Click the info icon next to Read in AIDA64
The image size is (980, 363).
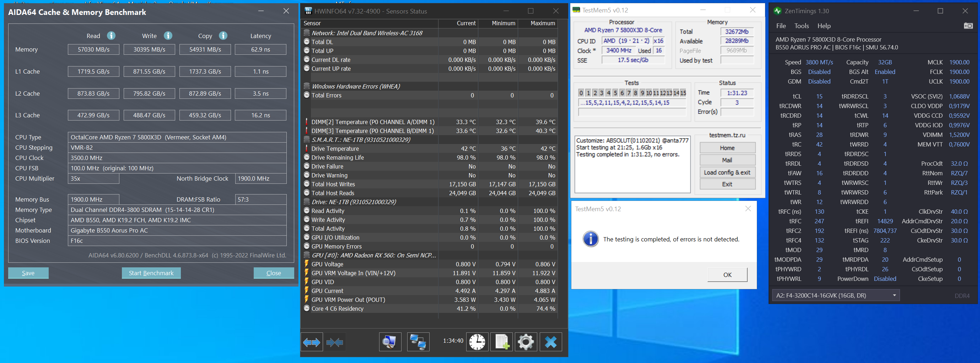pyautogui.click(x=111, y=36)
